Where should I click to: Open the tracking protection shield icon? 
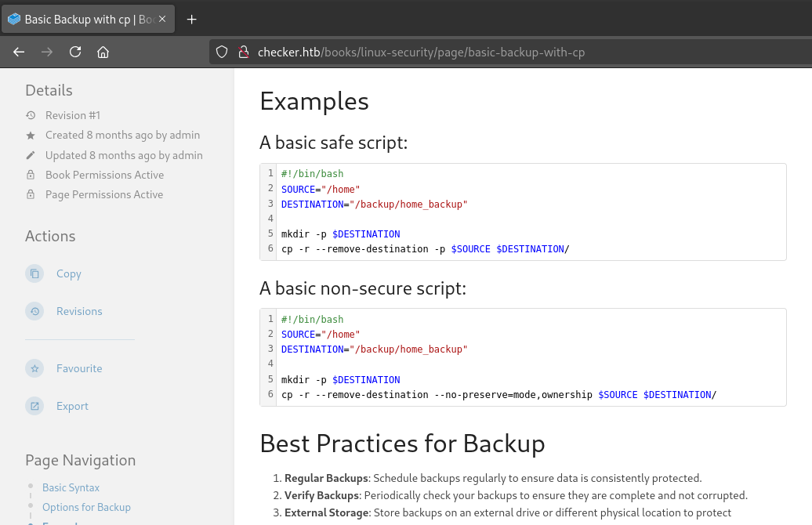(222, 52)
